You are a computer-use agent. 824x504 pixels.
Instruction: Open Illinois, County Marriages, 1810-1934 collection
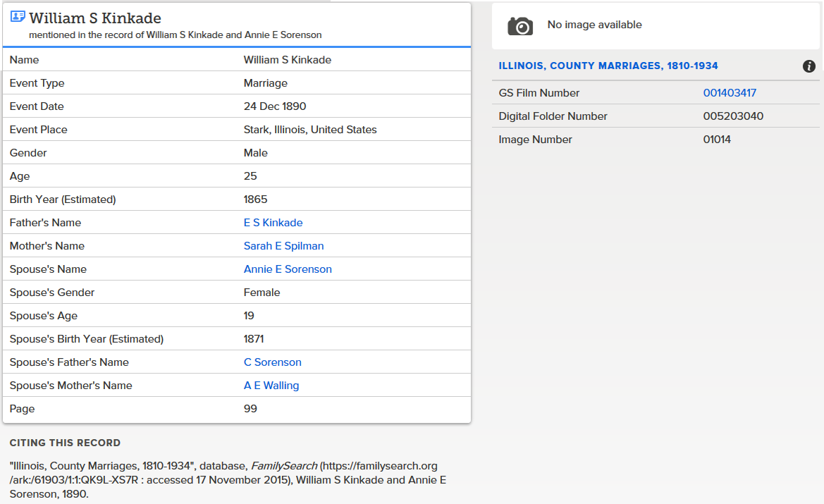(x=608, y=66)
